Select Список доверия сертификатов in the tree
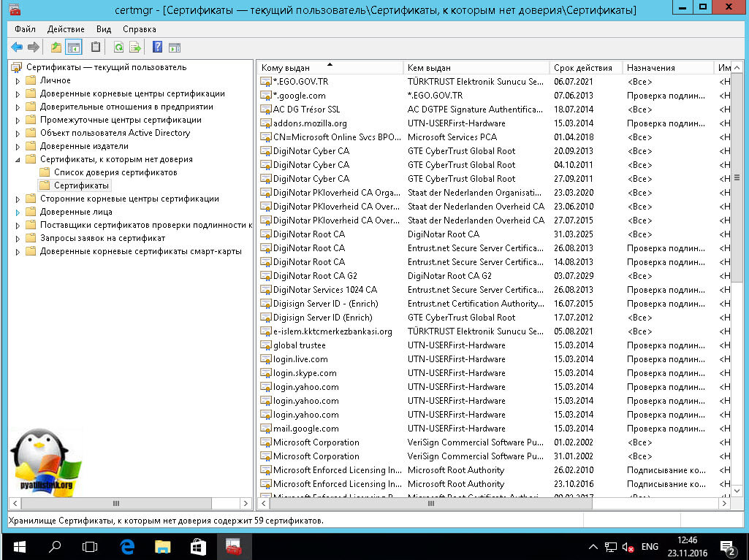Viewport: 749px width, 560px height. click(x=115, y=172)
